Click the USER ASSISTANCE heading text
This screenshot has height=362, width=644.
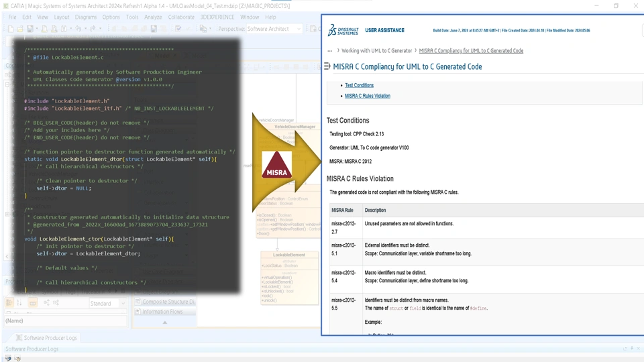(x=384, y=30)
